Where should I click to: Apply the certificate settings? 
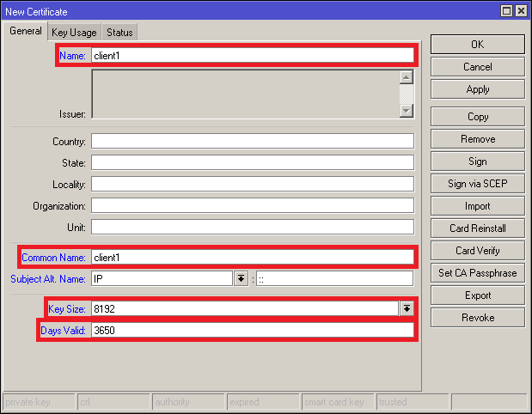[x=477, y=89]
